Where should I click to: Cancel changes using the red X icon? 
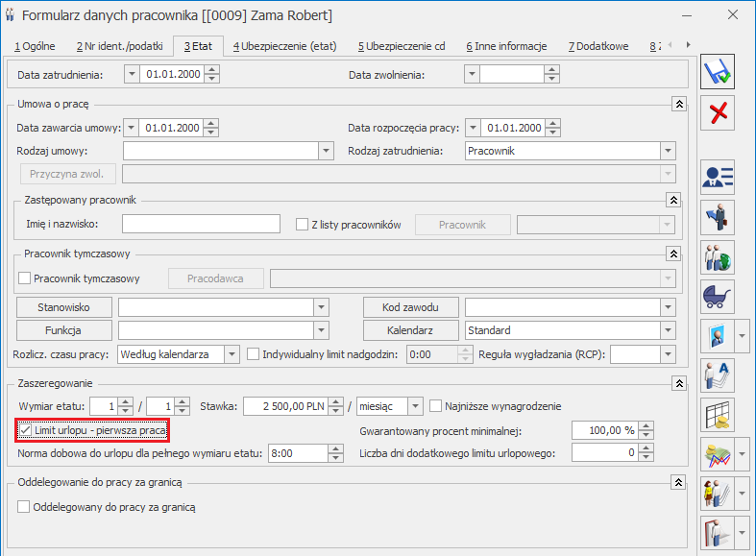(x=718, y=113)
